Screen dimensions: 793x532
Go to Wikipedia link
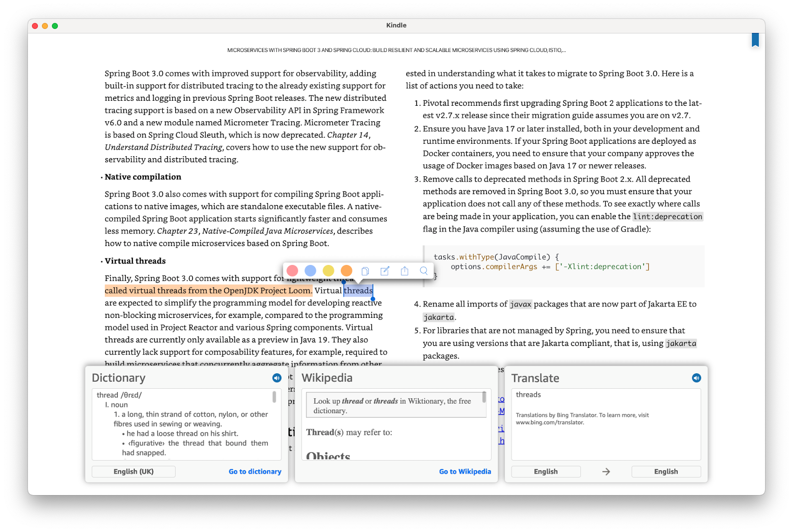click(x=465, y=472)
